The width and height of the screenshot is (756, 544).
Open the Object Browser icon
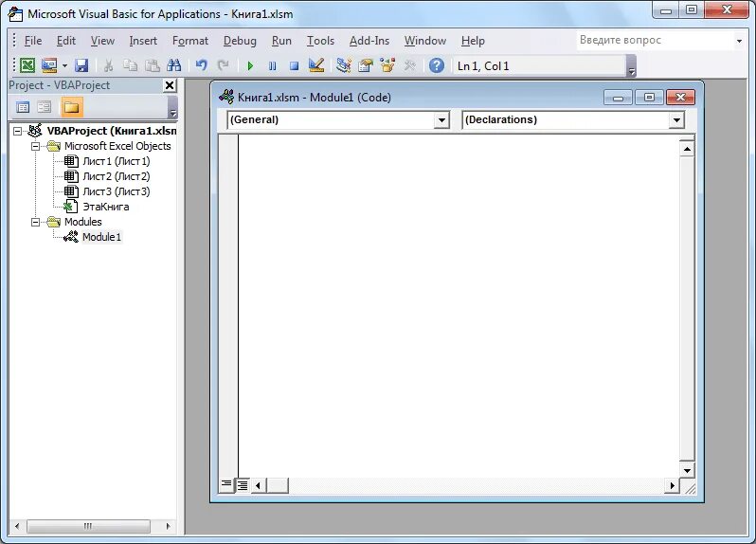tap(387, 65)
